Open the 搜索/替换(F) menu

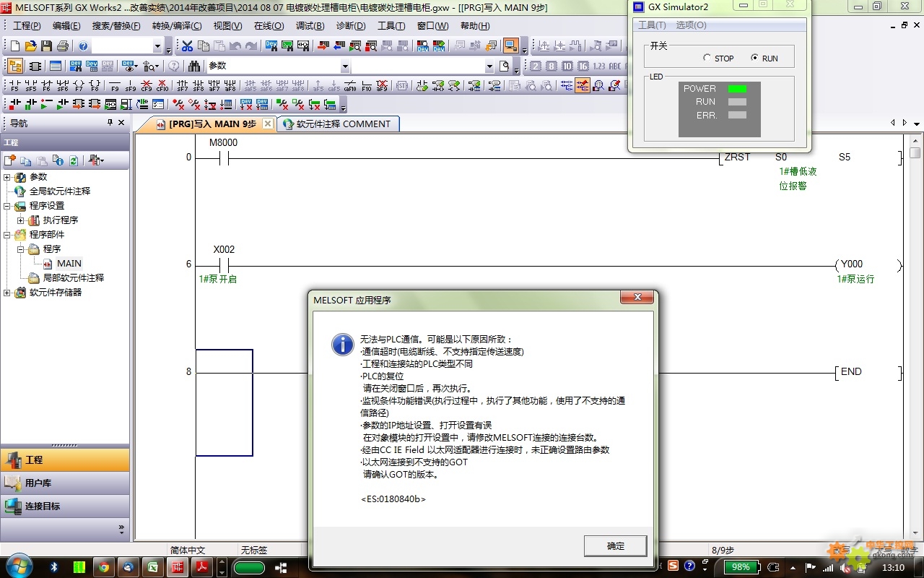pos(116,26)
